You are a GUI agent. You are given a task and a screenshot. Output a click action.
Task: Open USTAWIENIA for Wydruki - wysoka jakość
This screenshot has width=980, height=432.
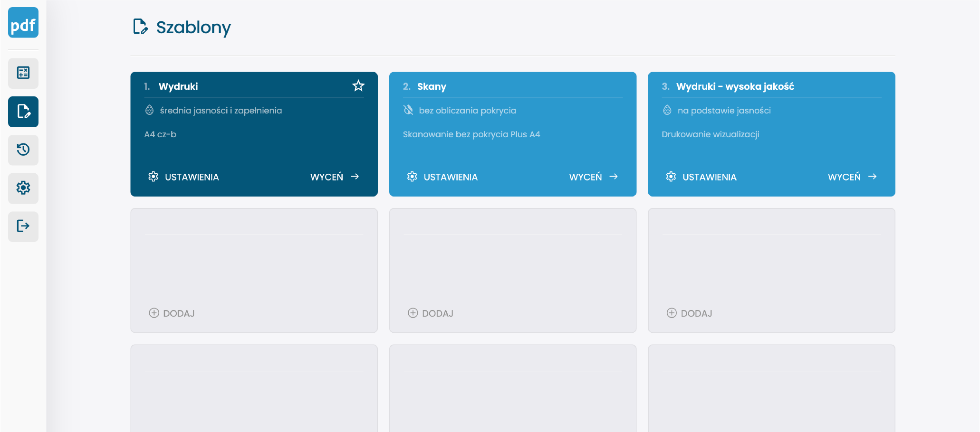[701, 177]
